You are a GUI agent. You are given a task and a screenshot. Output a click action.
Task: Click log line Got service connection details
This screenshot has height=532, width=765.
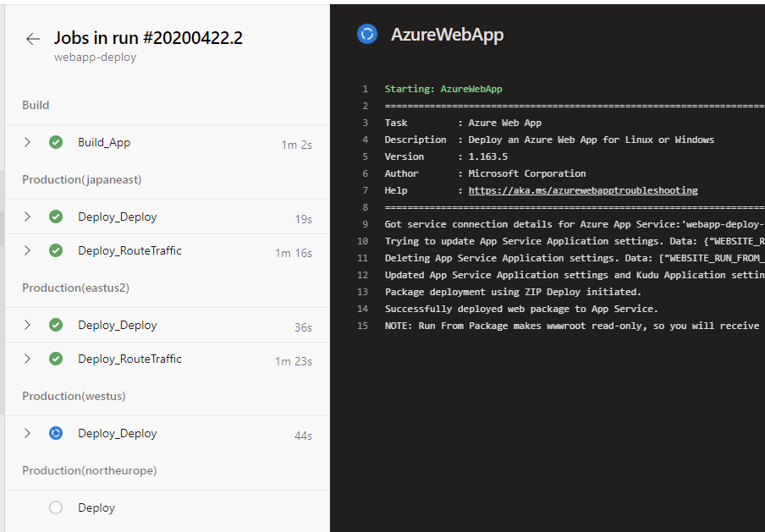pyautogui.click(x=575, y=224)
